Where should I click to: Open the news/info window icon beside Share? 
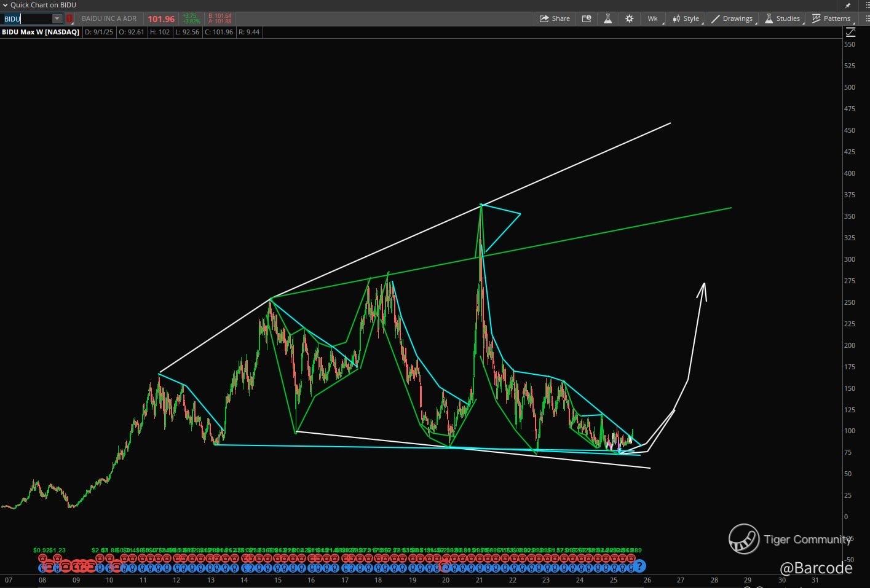[587, 18]
